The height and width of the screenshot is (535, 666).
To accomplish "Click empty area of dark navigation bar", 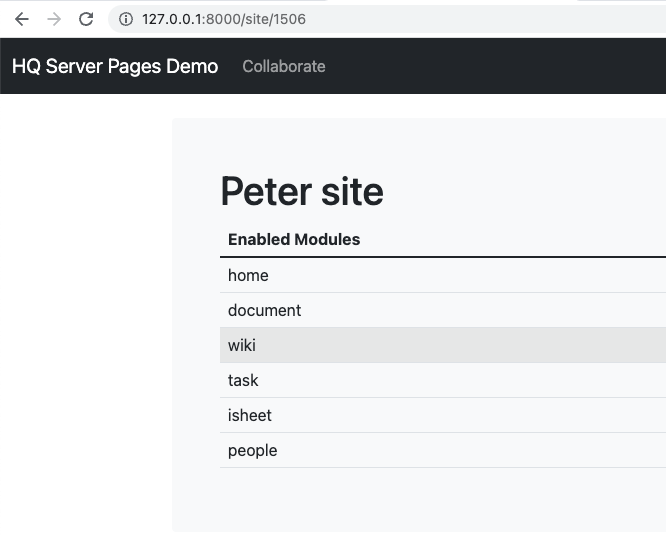I will [x=500, y=66].
